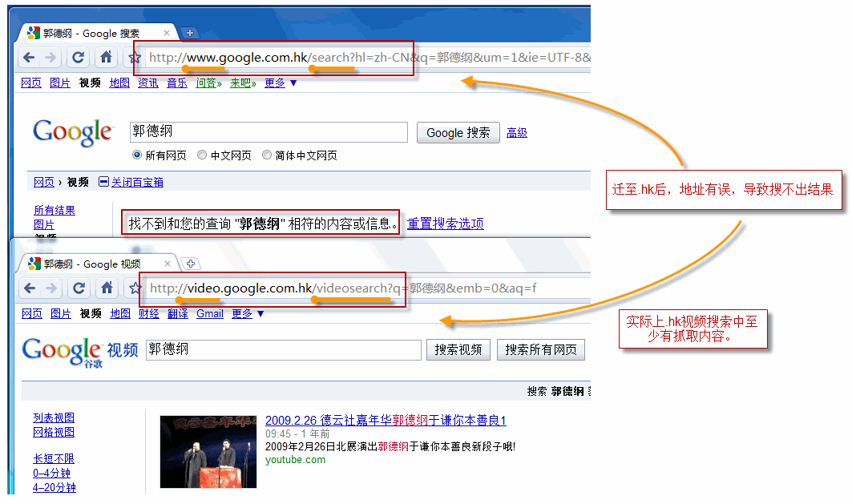
Task: Bookmark the page with the star in the Google 搜索 window
Action: pos(135,57)
